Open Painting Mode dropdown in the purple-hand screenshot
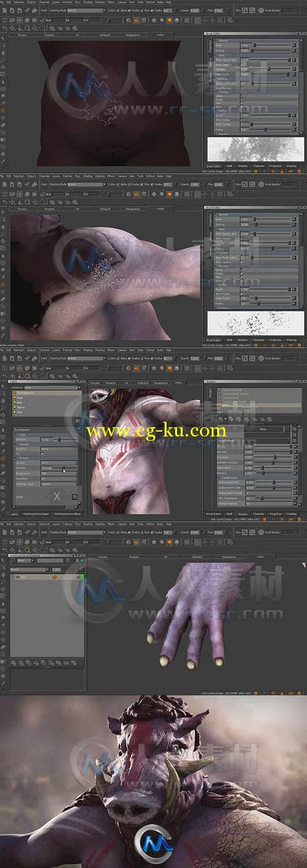Viewport: 307px width, 868px height. pos(86,532)
